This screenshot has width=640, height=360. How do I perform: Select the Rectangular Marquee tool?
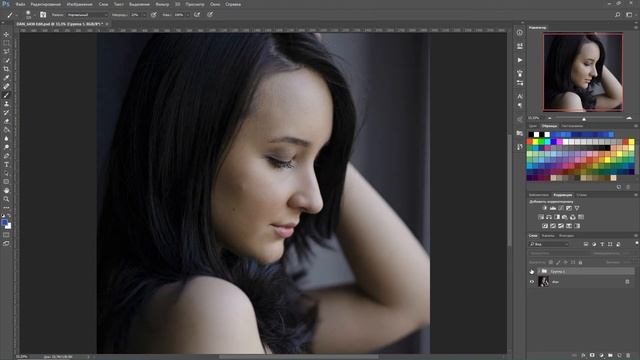tap(6, 43)
